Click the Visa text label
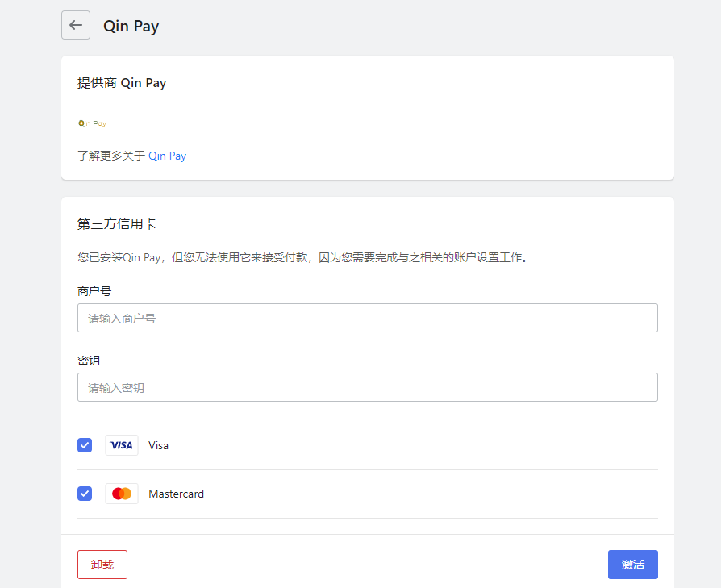The height and width of the screenshot is (588, 721). pos(158,445)
